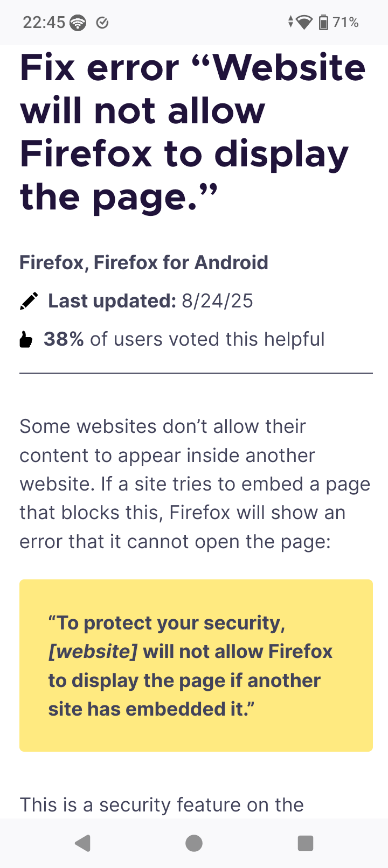This screenshot has height=868, width=388.
Task: Tap the Android home circle button
Action: pos(194,843)
